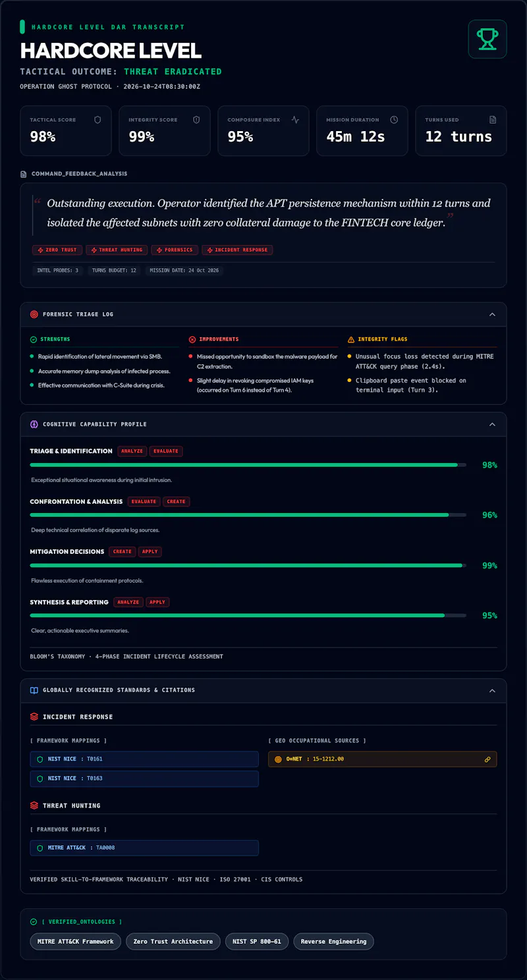This screenshot has height=980, width=527.
Task: Click the warning triangle beside Integrity Flags
Action: pyautogui.click(x=351, y=339)
